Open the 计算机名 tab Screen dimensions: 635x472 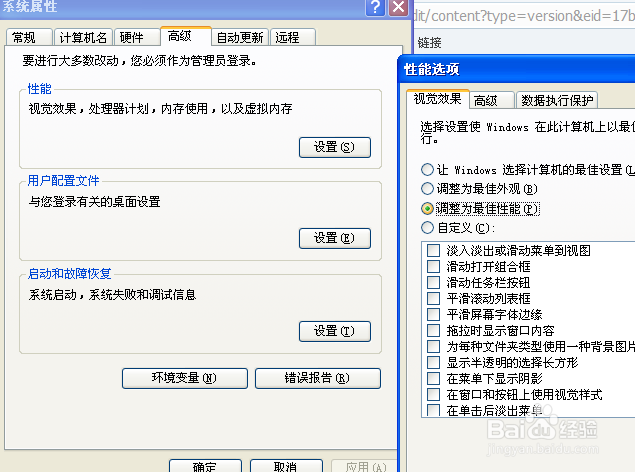(x=83, y=38)
